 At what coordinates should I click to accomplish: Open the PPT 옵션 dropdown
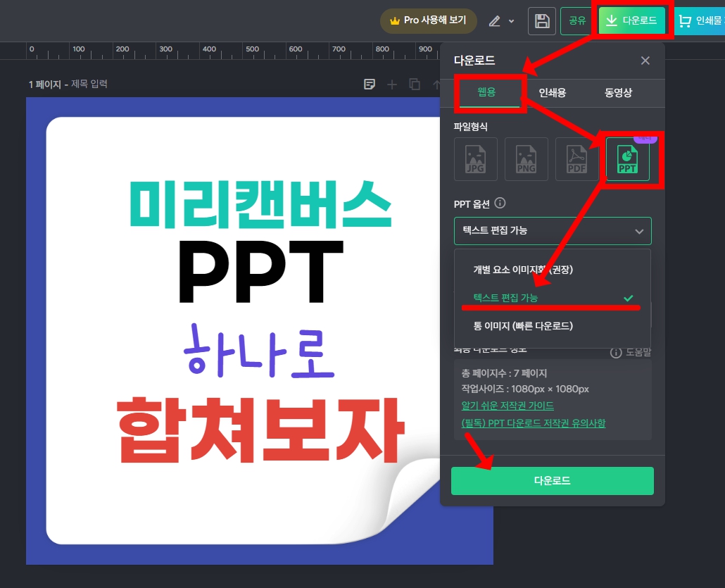pos(553,231)
